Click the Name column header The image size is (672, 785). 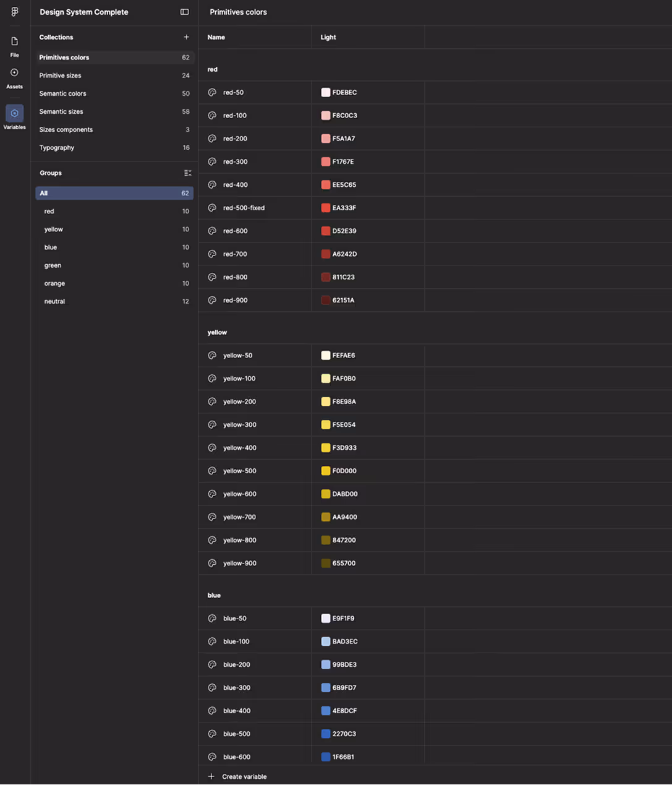point(216,37)
